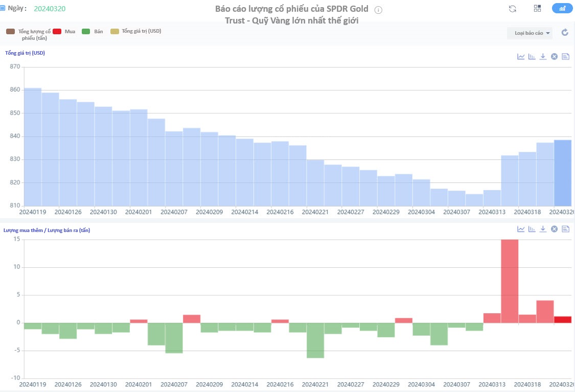Toggle the Mua legend series

(x=64, y=32)
